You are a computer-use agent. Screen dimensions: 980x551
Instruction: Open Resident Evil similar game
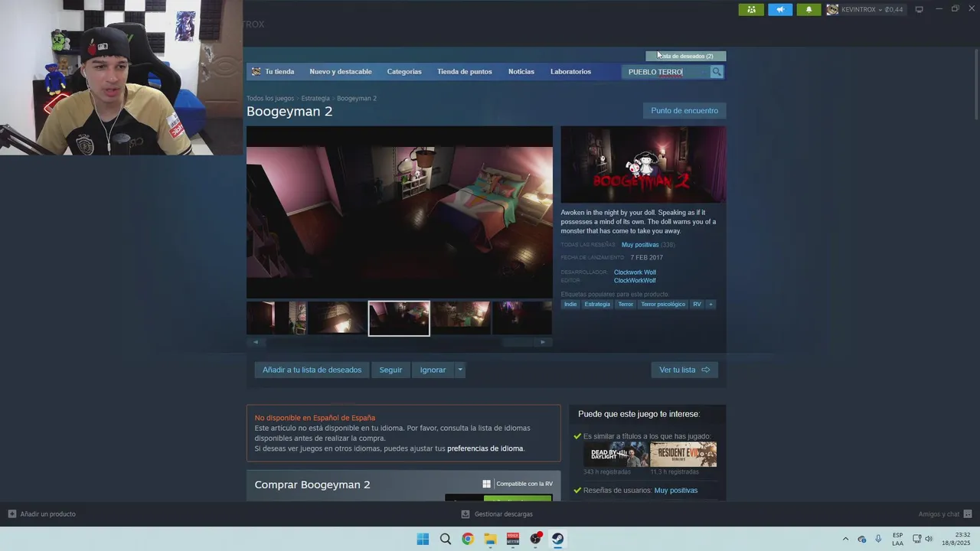(x=683, y=455)
